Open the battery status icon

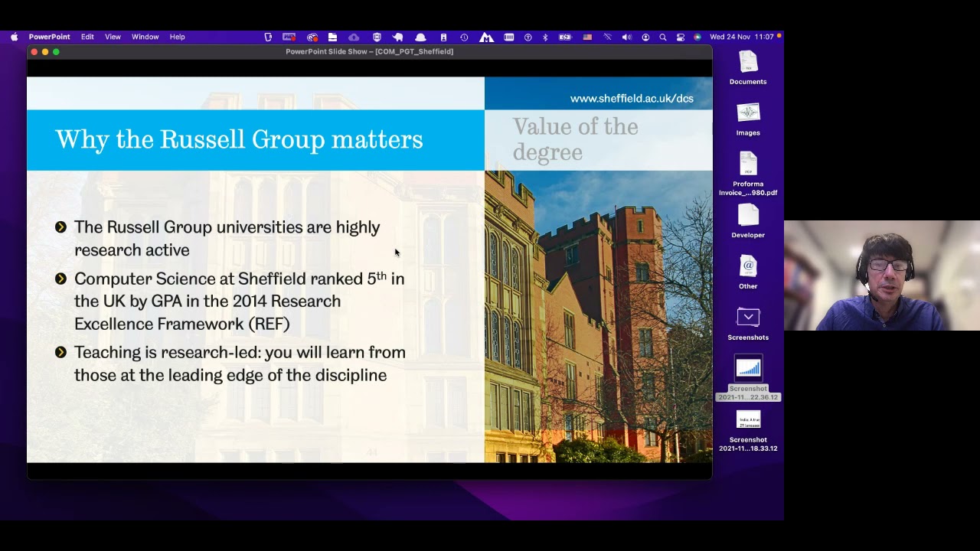coord(565,37)
